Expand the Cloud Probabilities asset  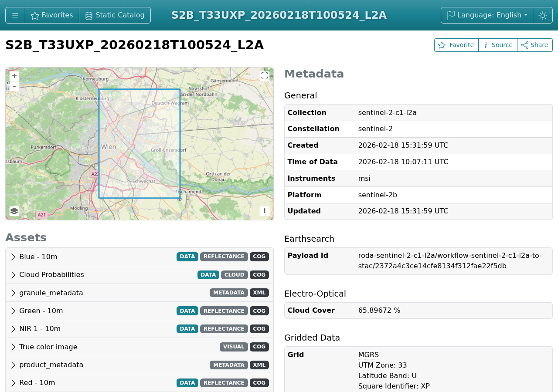click(139, 275)
